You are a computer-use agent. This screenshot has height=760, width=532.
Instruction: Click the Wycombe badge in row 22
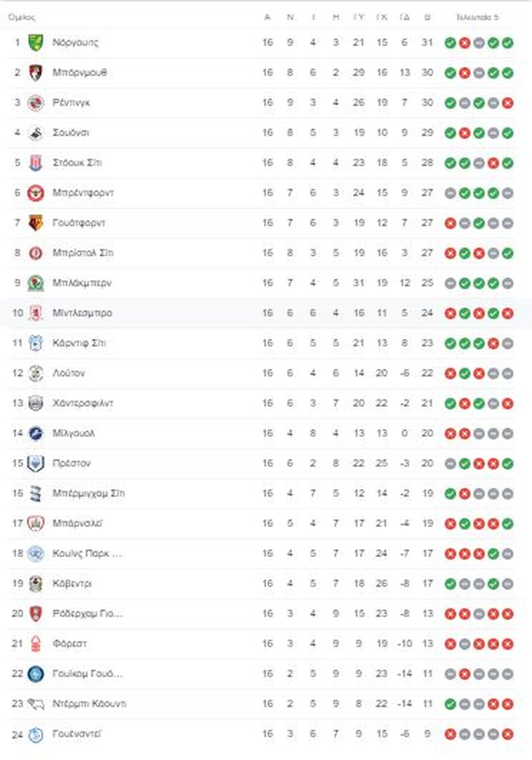[35, 674]
